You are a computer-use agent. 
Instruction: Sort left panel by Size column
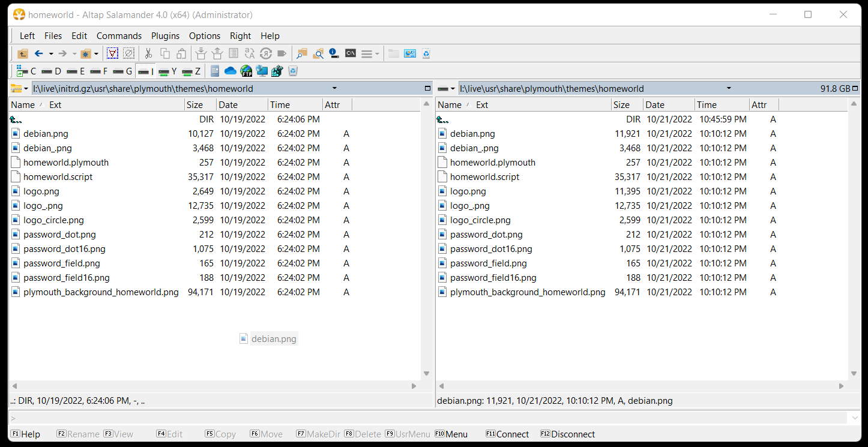click(200, 104)
